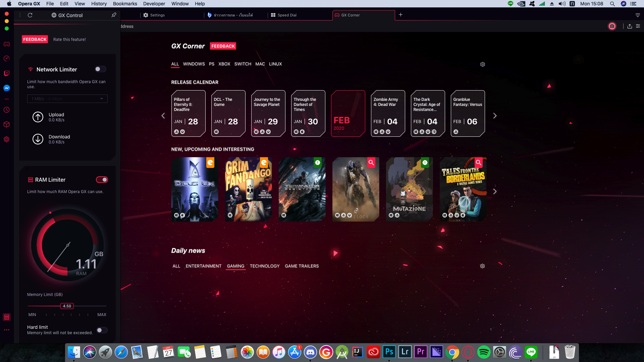Open the Bookmarks menu
The width and height of the screenshot is (644, 362).
[x=125, y=4]
